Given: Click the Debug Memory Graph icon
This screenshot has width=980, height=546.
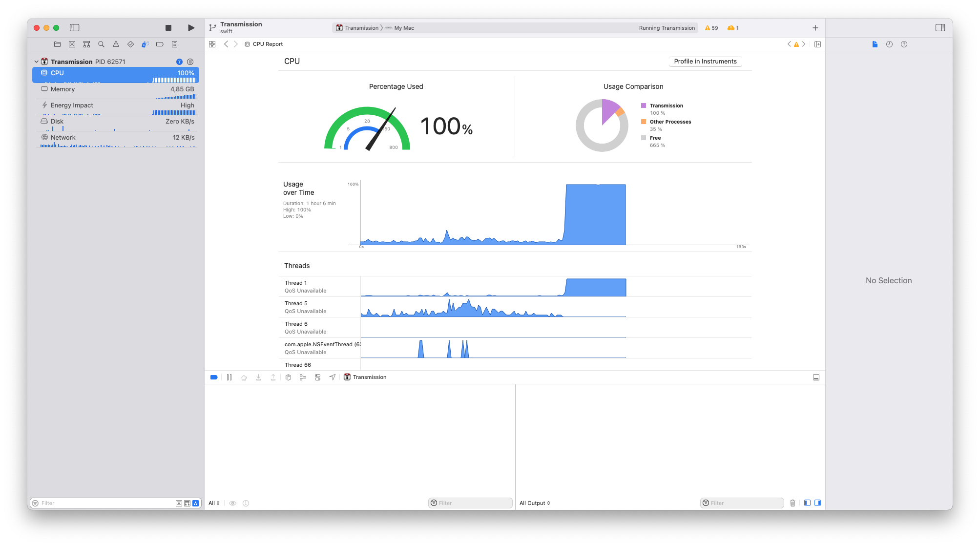Looking at the screenshot, I should (303, 377).
